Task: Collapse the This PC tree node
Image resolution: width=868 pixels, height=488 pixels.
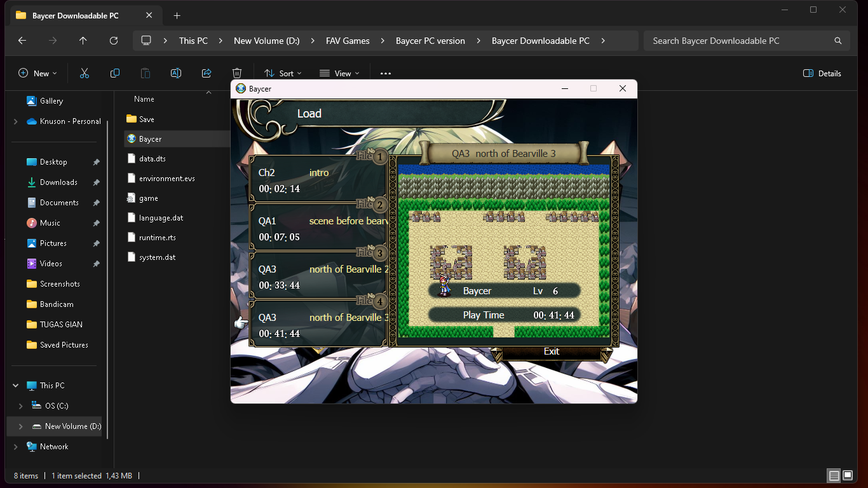Action: 16,385
